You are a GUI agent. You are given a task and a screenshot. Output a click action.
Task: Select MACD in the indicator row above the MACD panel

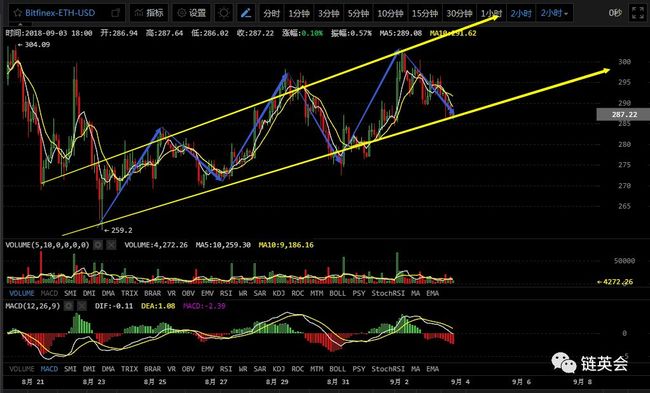click(49, 293)
